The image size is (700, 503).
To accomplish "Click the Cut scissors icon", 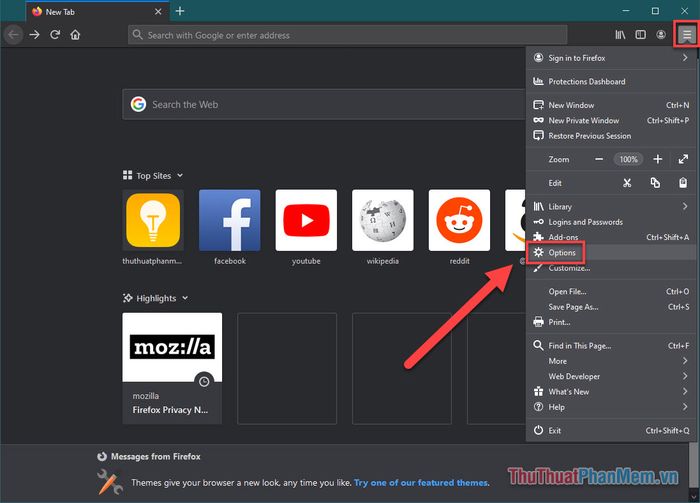I will click(x=627, y=183).
